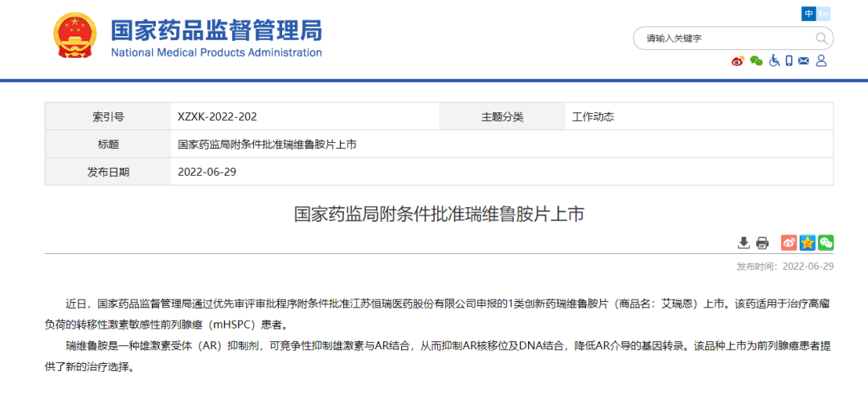Click the 发布日期 label cell
868x396 pixels.
pos(108,172)
